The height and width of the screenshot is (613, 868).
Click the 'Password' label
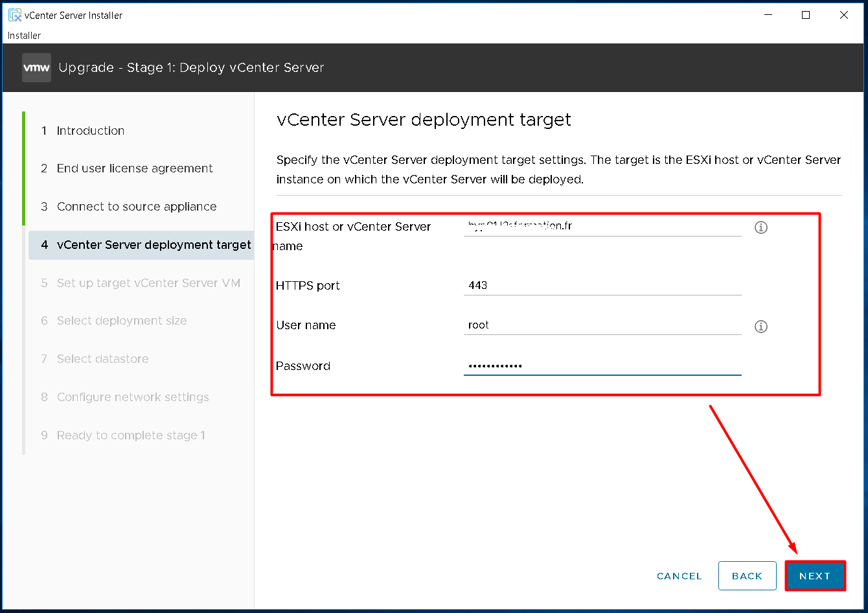tap(303, 366)
